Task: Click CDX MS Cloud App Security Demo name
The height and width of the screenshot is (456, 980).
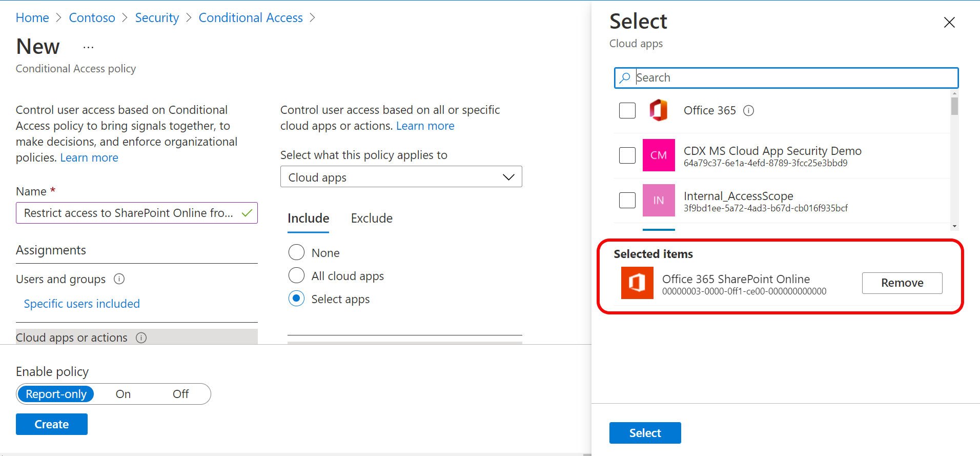Action: tap(772, 151)
